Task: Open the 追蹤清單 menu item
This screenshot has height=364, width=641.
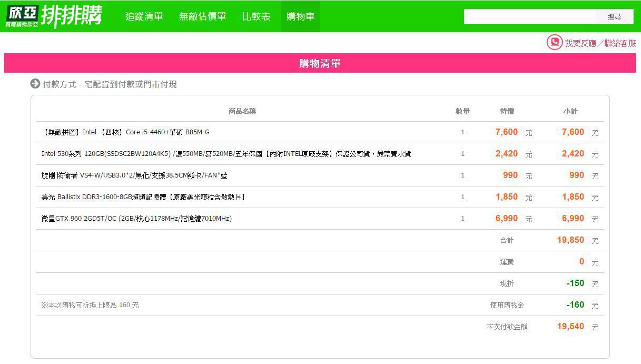Action: (x=144, y=16)
